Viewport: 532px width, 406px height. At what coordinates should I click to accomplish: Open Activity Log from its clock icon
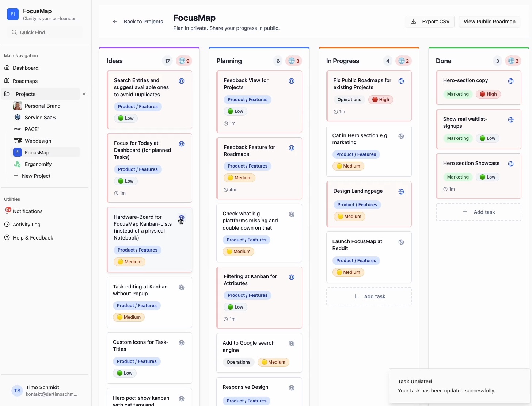(x=7, y=224)
